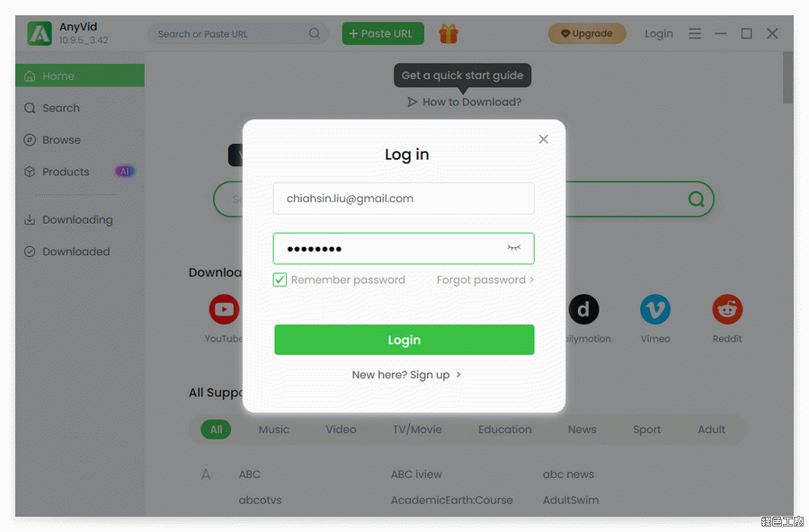Show password with the eye icon
The height and width of the screenshot is (532, 809).
point(513,248)
